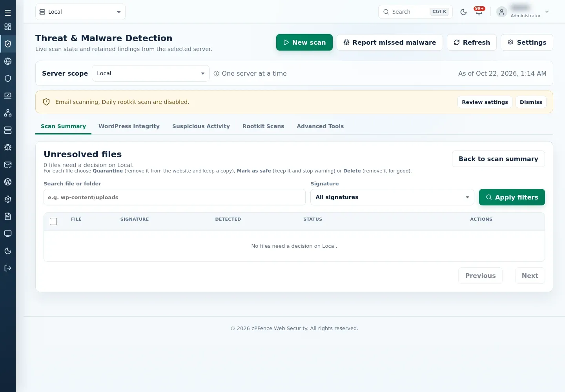Go to Advanced Tools tab

click(x=320, y=126)
